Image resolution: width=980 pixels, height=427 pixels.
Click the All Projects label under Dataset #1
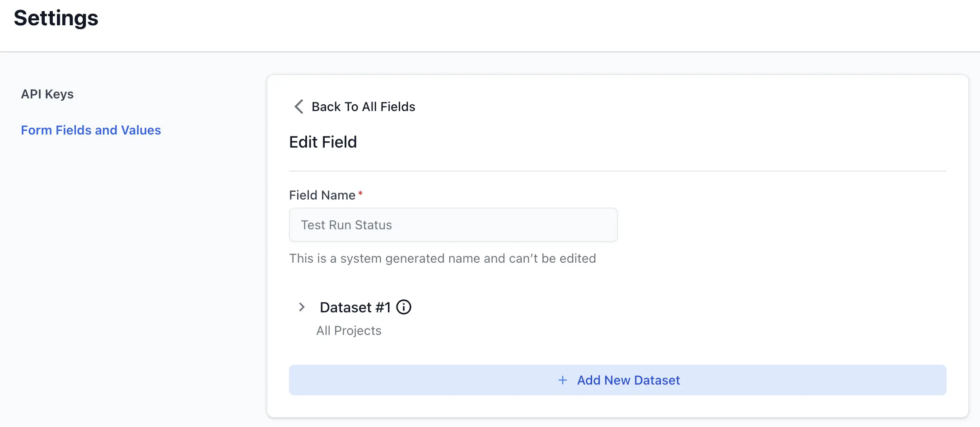pyautogui.click(x=349, y=330)
